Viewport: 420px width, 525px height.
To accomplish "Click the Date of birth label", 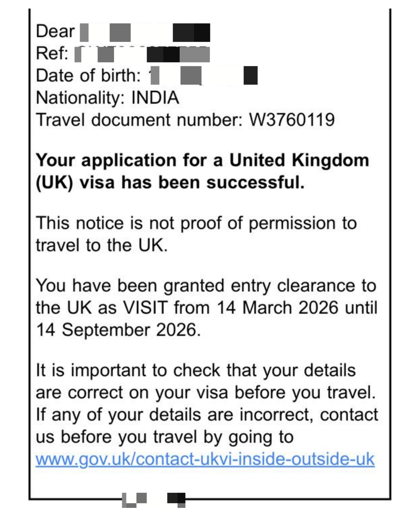I will pos(88,75).
